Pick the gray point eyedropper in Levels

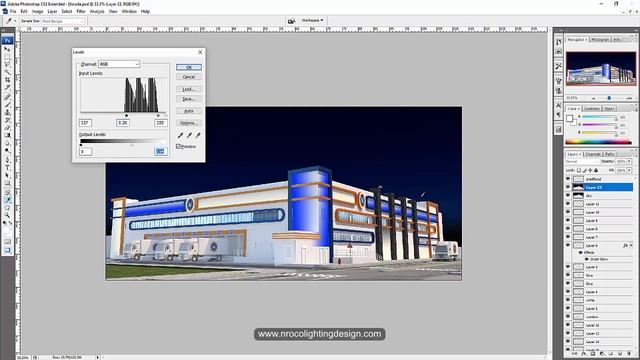pos(189,135)
